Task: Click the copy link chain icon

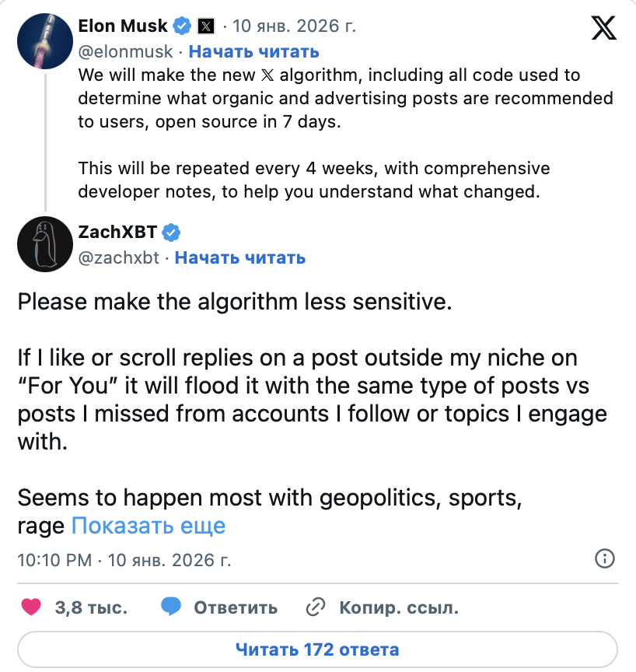Action: click(316, 607)
